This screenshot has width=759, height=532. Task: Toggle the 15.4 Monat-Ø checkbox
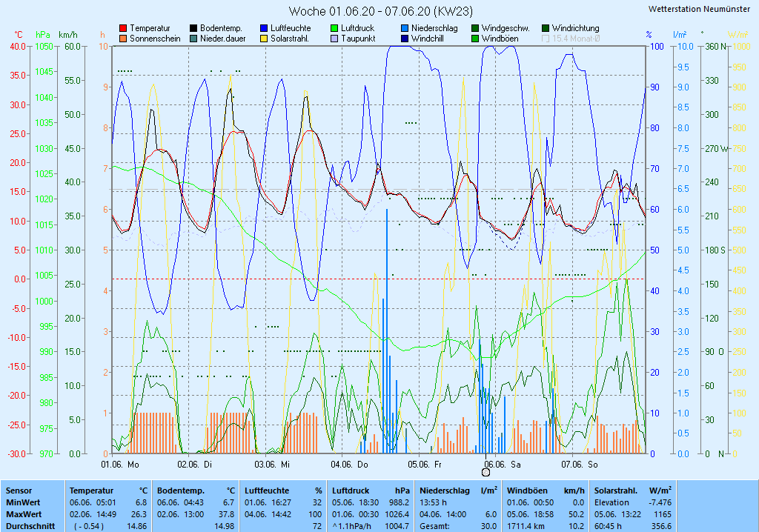click(x=546, y=39)
